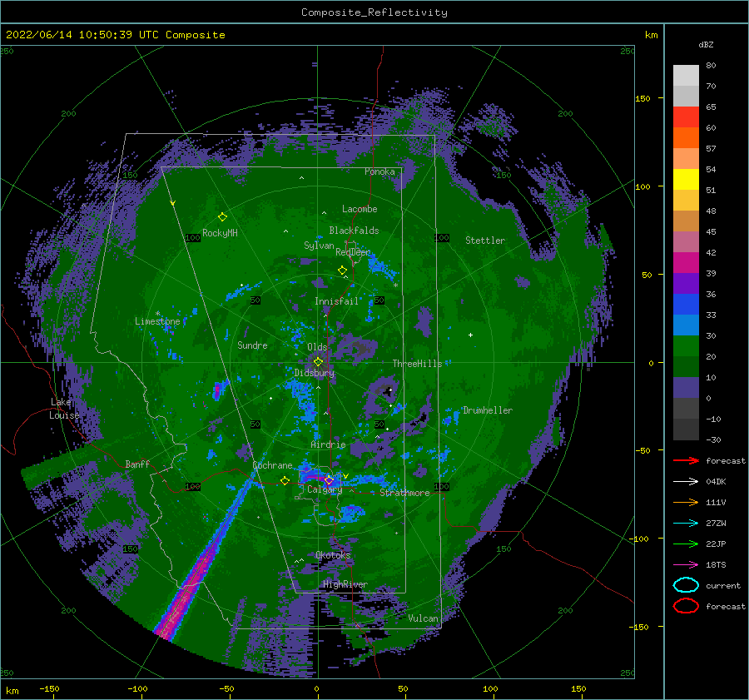Click the Vulcan city label
The width and height of the screenshot is (749, 700).
(423, 618)
